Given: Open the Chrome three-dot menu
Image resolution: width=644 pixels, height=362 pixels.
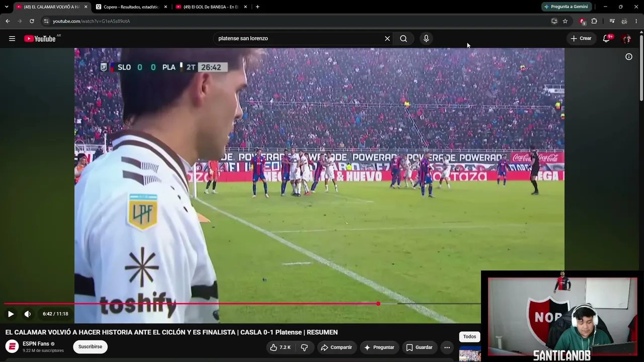Looking at the screenshot, I should click(x=636, y=21).
